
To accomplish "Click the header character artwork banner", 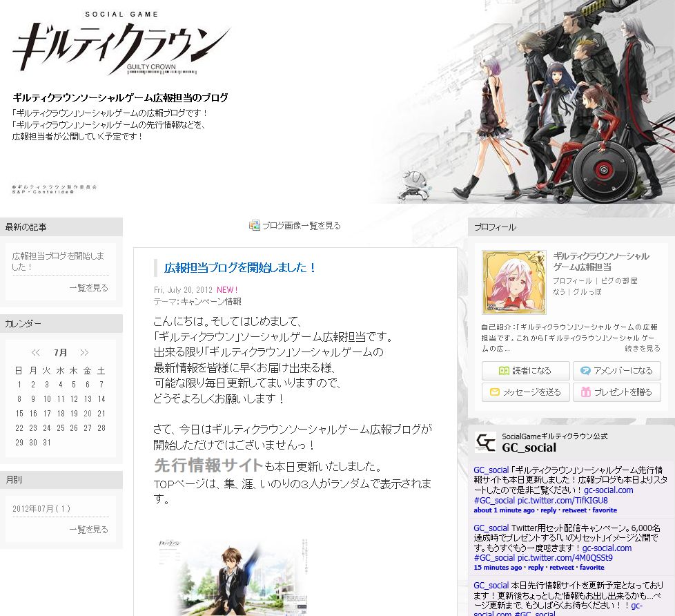I will pos(525,102).
